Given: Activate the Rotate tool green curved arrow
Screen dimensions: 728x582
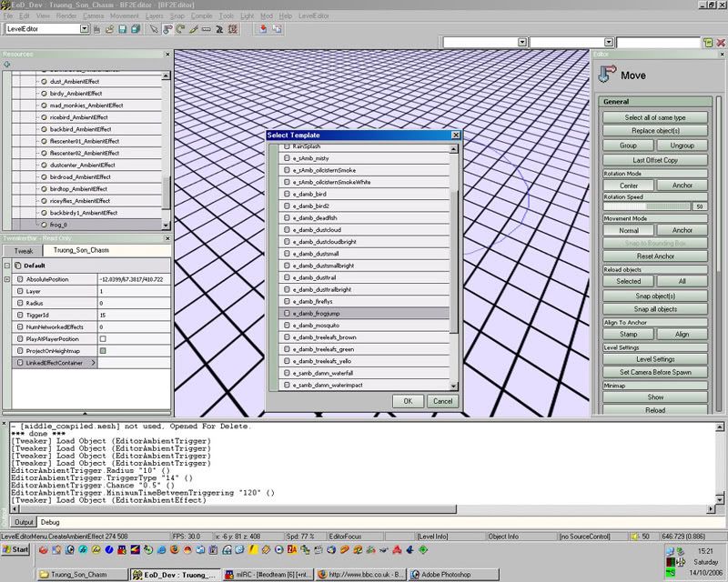Looking at the screenshot, I should click(x=180, y=29).
